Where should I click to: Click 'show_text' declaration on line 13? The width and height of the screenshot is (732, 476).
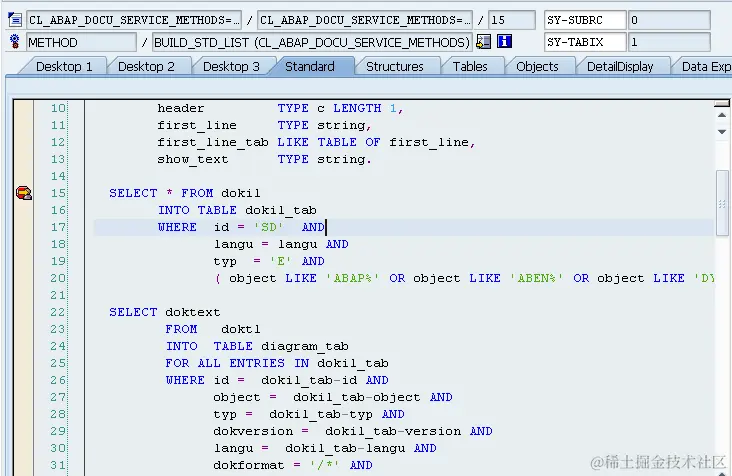click(x=193, y=160)
